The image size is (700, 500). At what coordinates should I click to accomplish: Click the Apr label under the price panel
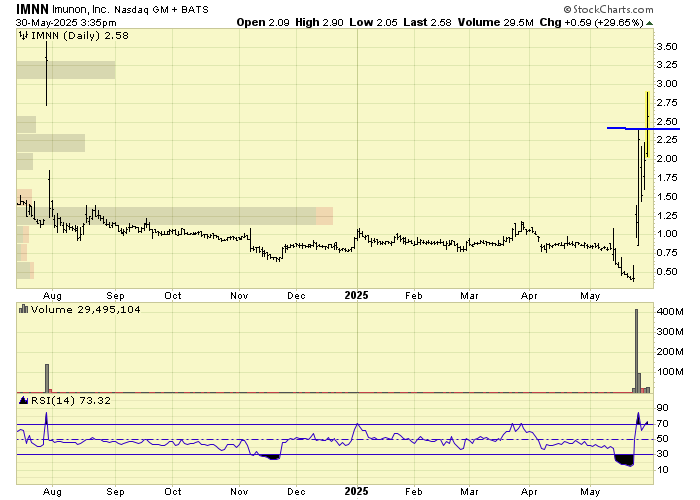coord(529,296)
